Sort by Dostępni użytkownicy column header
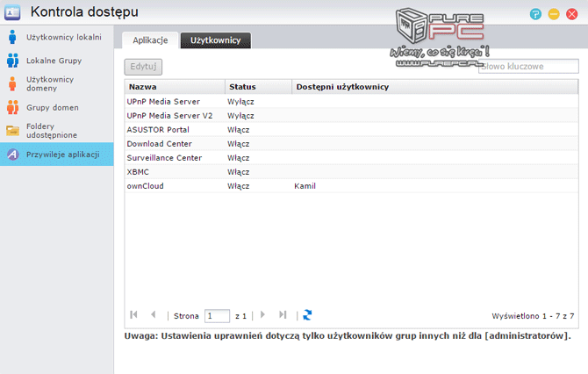 pyautogui.click(x=435, y=87)
